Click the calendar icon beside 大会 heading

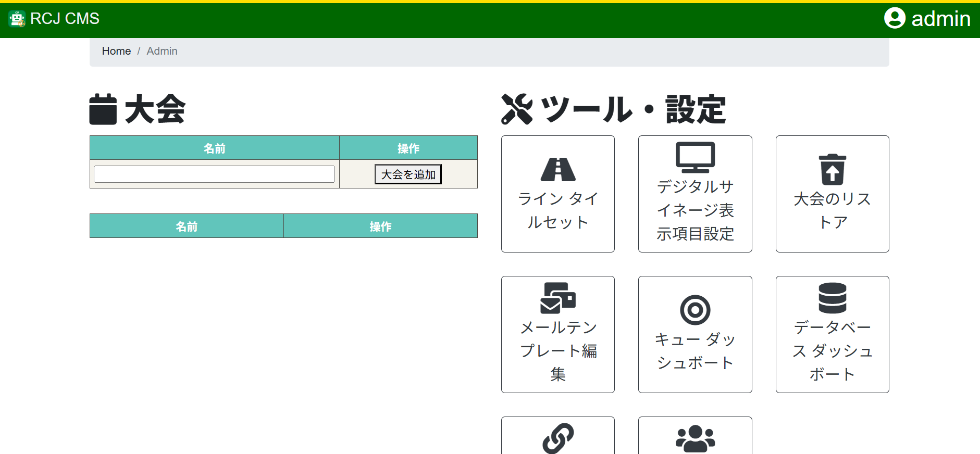(103, 109)
